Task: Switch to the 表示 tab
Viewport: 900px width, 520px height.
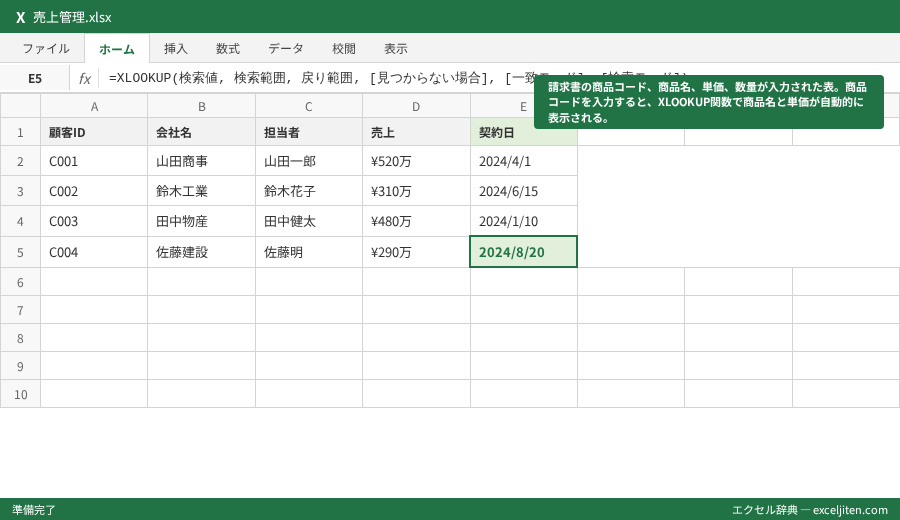Action: pyautogui.click(x=396, y=49)
